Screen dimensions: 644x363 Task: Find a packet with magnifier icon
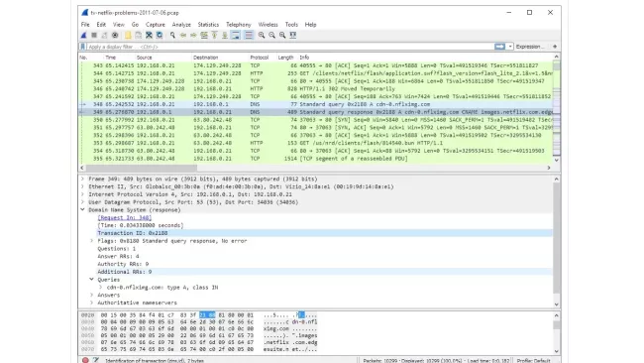(172, 36)
